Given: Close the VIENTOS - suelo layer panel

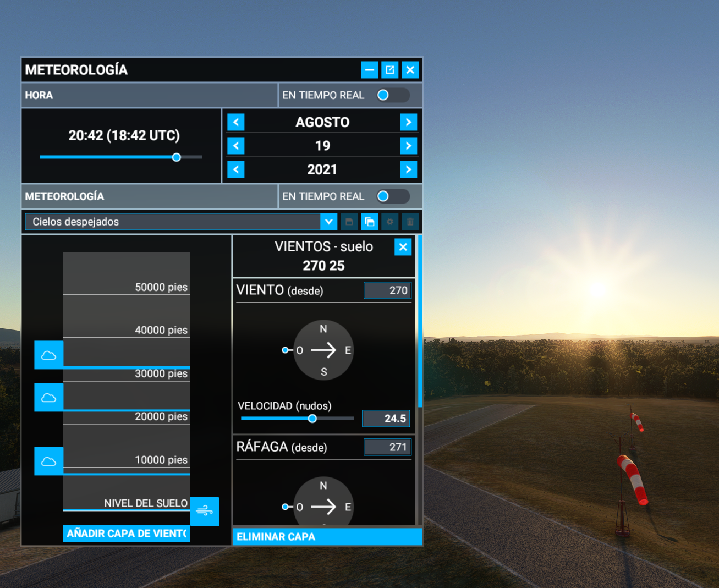Looking at the screenshot, I should coord(403,247).
